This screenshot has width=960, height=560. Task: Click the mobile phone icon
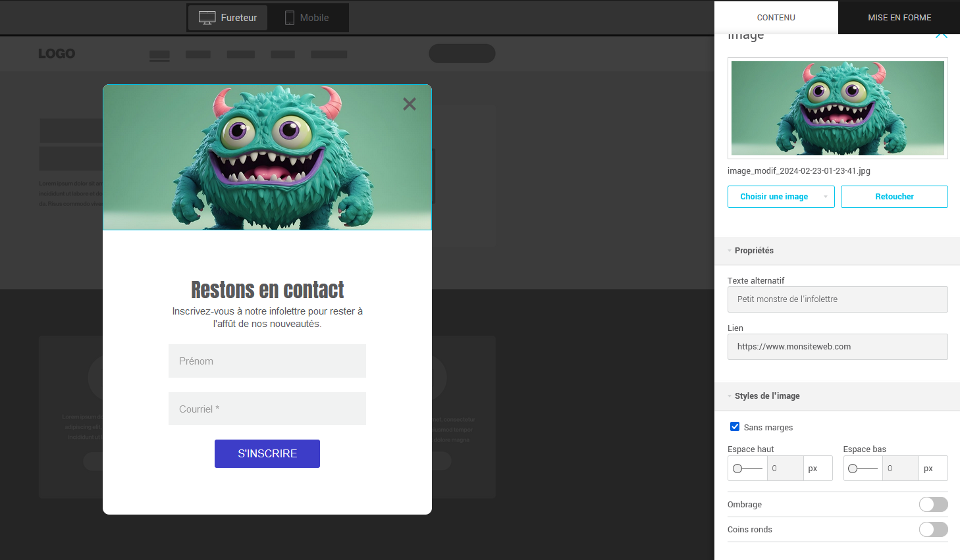point(289,18)
